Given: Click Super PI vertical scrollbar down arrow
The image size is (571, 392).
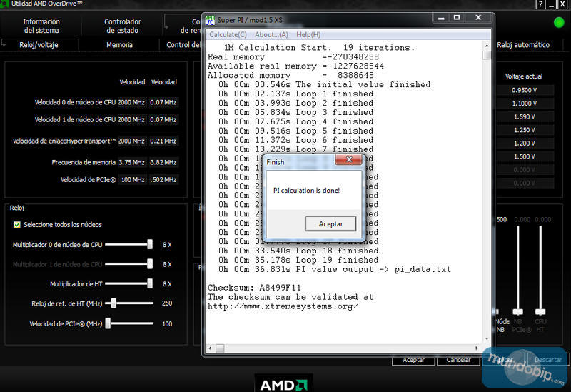Looking at the screenshot, I should (487, 339).
